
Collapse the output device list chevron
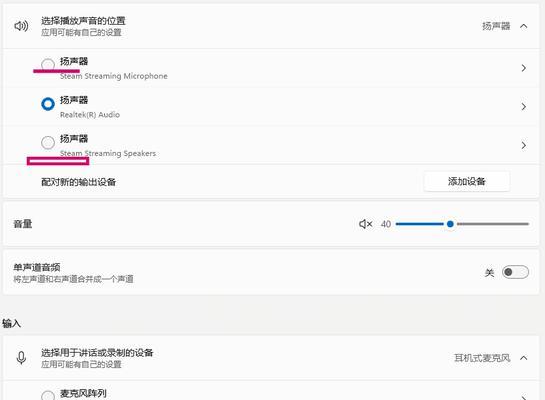click(523, 26)
